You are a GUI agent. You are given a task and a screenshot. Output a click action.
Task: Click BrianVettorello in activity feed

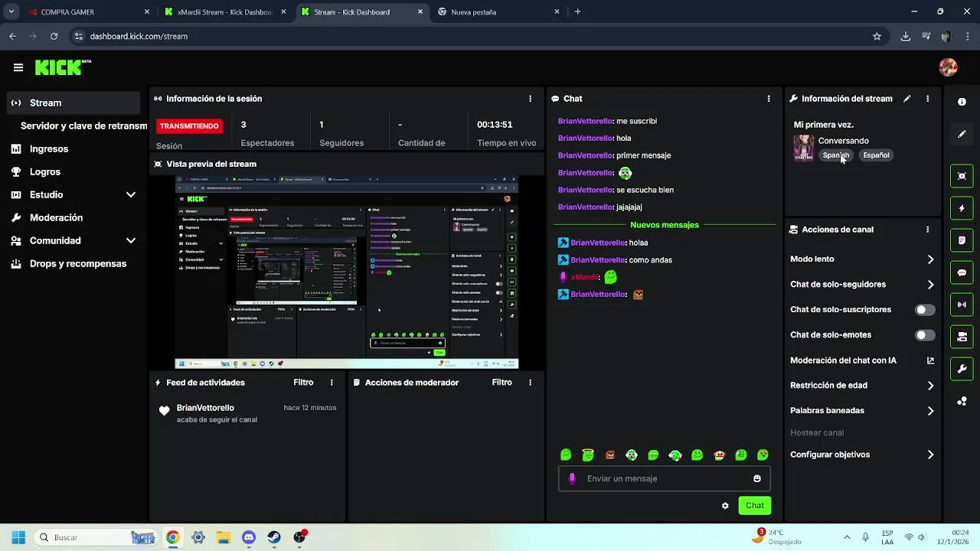[x=205, y=408]
